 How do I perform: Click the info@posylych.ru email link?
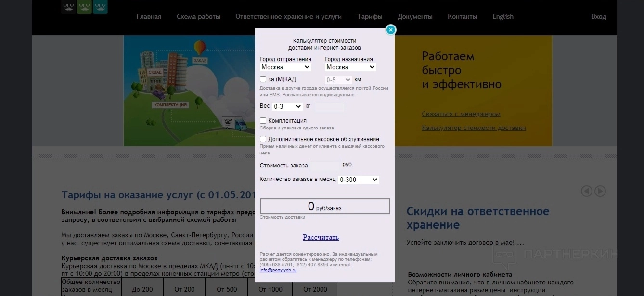[278, 270]
